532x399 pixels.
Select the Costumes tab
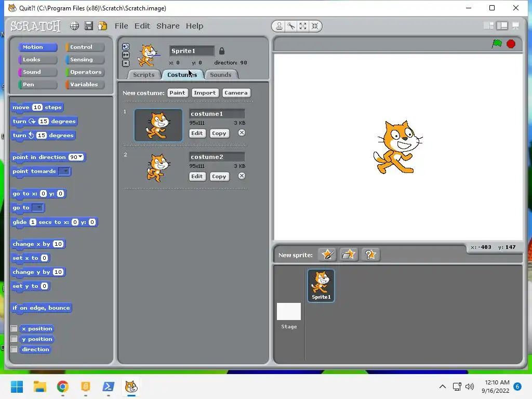182,75
